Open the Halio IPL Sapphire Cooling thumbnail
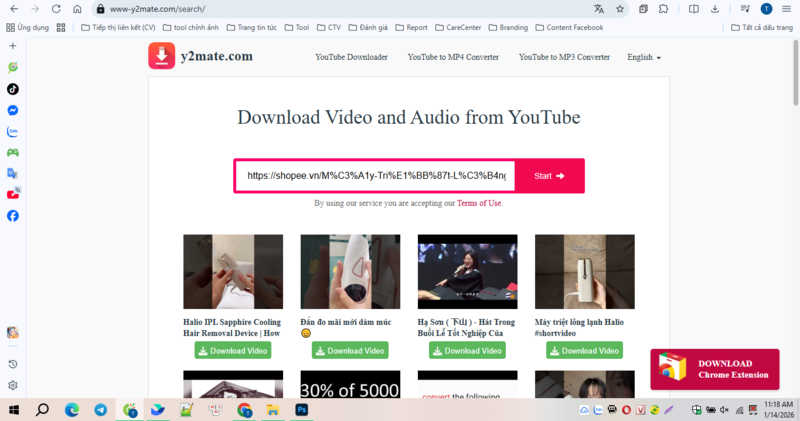800x421 pixels. click(233, 271)
